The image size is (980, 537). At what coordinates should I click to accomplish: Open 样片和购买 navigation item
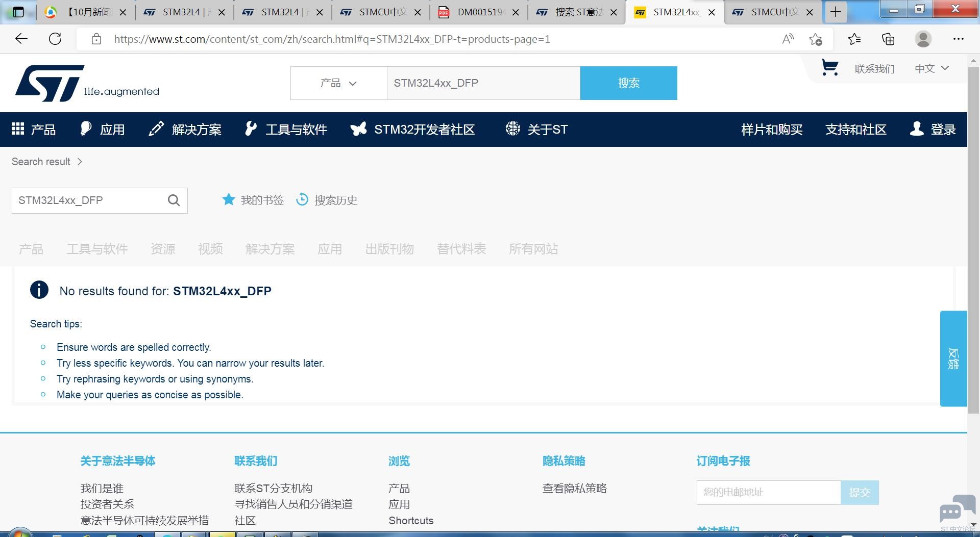tap(772, 130)
